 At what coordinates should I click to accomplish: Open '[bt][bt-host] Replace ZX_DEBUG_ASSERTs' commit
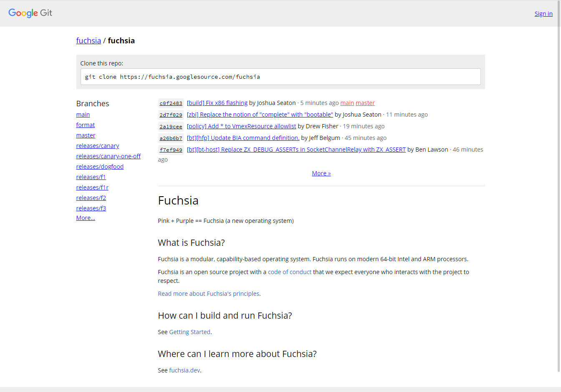[x=296, y=150]
